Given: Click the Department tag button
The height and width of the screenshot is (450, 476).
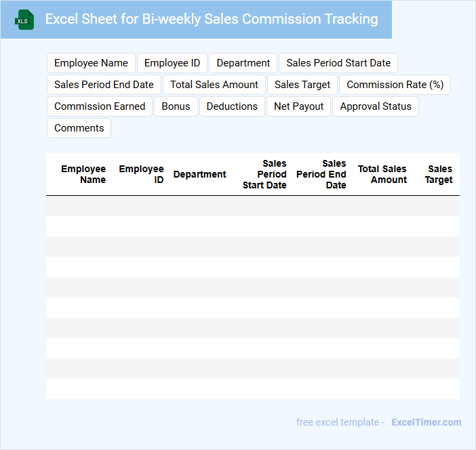Looking at the screenshot, I should point(243,63).
